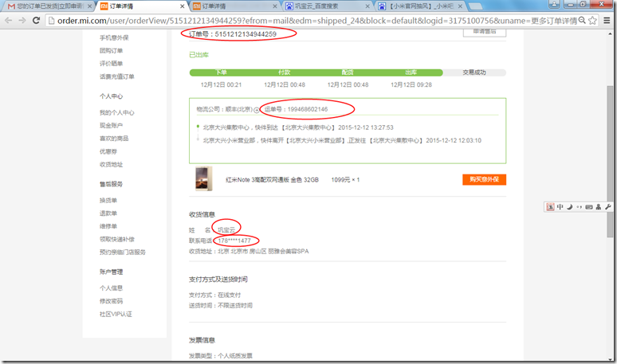617x364 pixels.
Task: Click the 申请售后 button
Action: pos(485,32)
